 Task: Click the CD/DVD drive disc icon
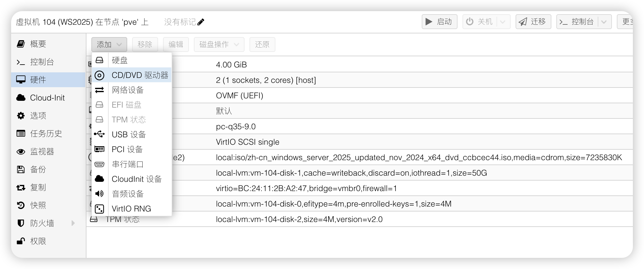(x=99, y=75)
